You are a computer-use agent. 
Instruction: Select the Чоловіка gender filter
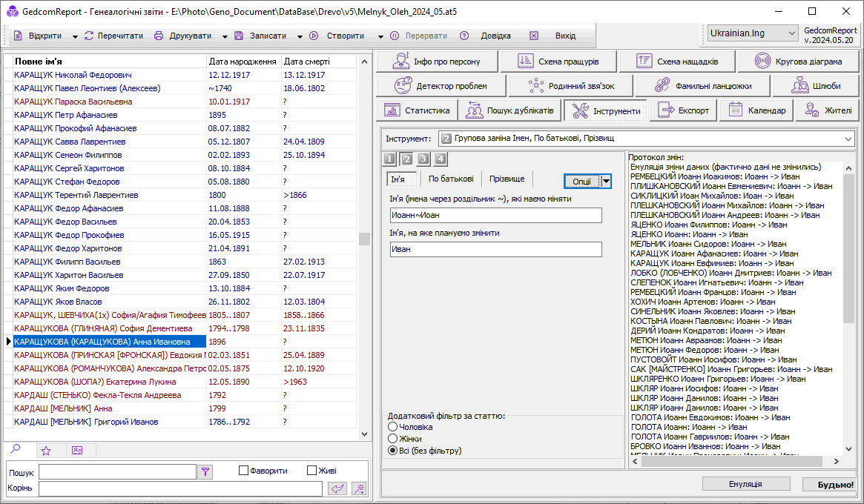coord(393,427)
